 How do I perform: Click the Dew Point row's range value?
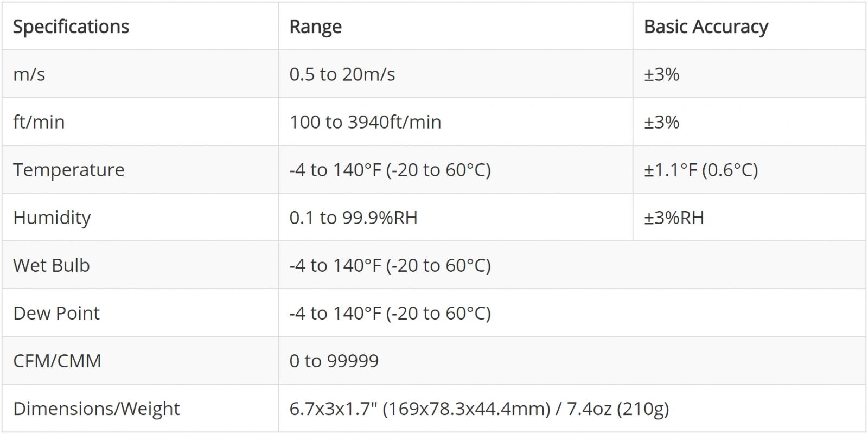390,313
